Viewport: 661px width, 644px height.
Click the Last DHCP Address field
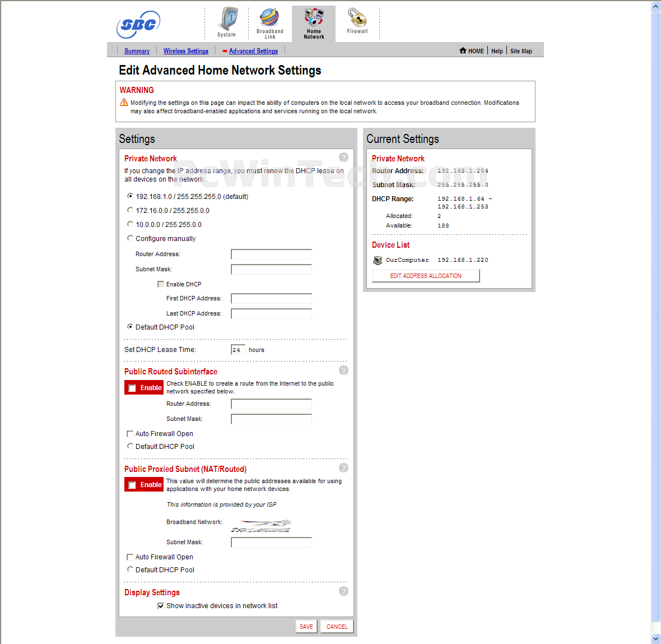click(272, 314)
